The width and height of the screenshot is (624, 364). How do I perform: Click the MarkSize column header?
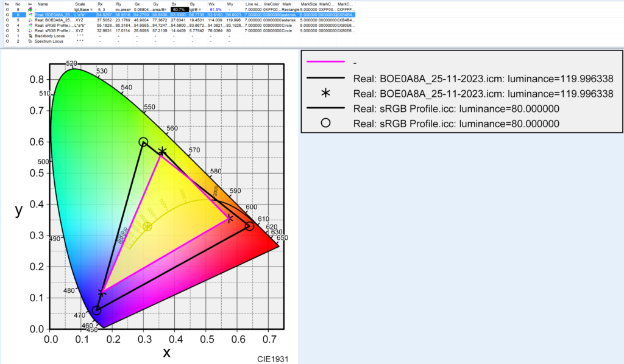308,4
